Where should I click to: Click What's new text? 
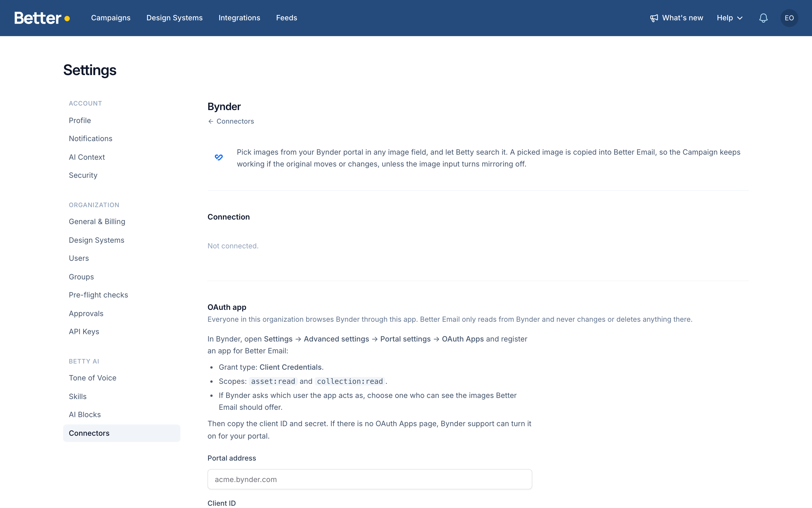pyautogui.click(x=683, y=18)
